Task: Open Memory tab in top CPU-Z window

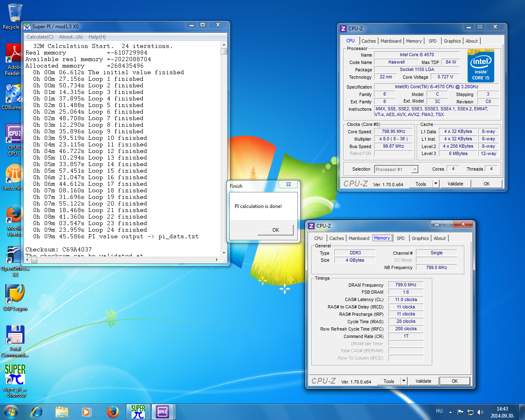Action: [414, 41]
